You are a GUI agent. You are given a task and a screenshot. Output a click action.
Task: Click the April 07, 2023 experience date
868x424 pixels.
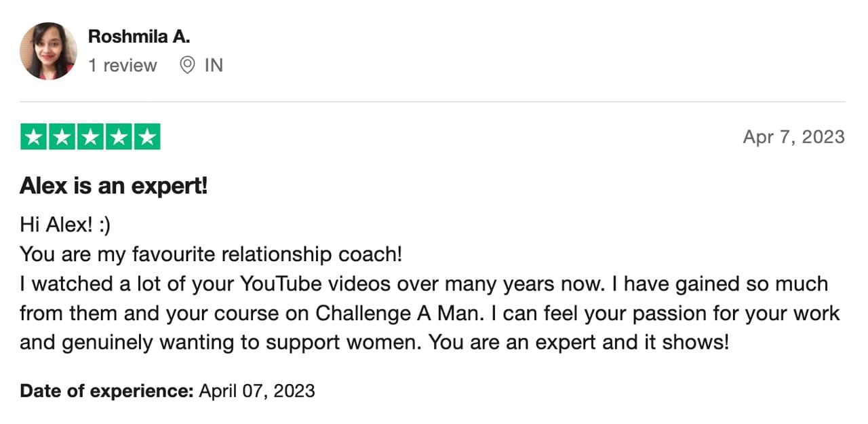point(257,391)
